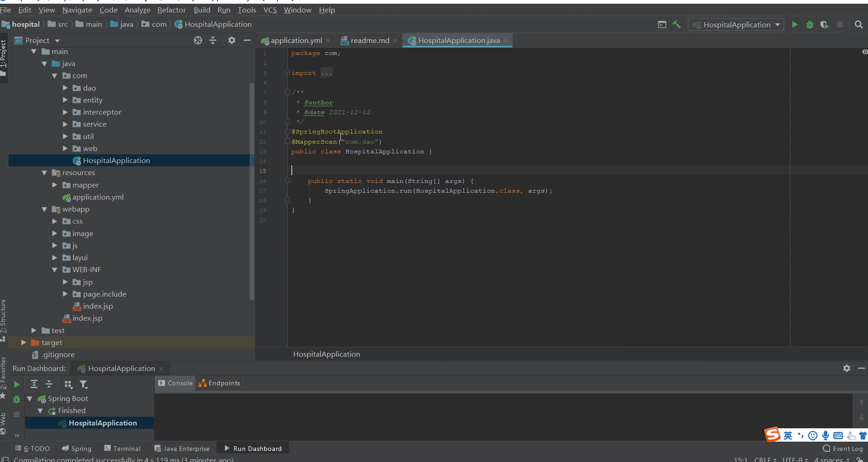Click the Build project hammer icon

pyautogui.click(x=676, y=24)
